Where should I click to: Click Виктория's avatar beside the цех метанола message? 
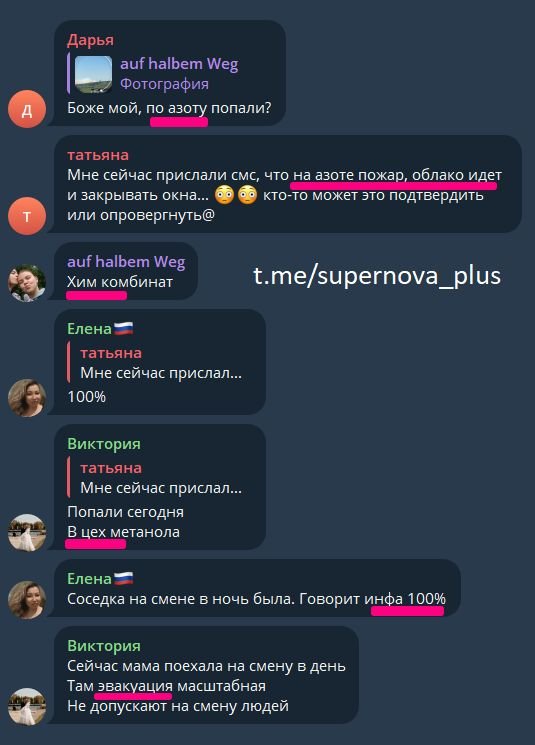[x=27, y=533]
